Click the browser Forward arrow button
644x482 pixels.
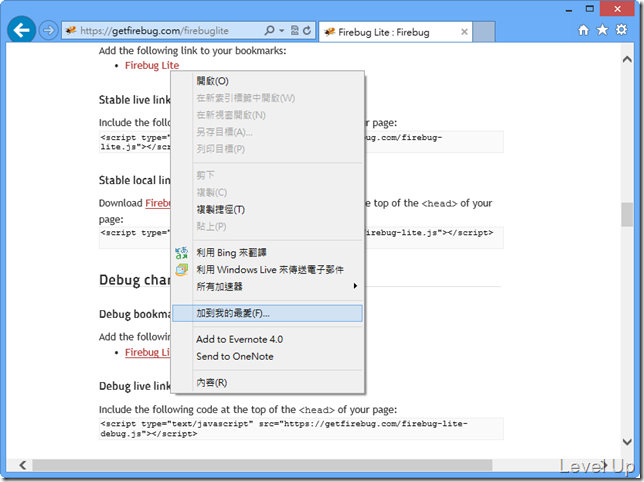point(48,30)
